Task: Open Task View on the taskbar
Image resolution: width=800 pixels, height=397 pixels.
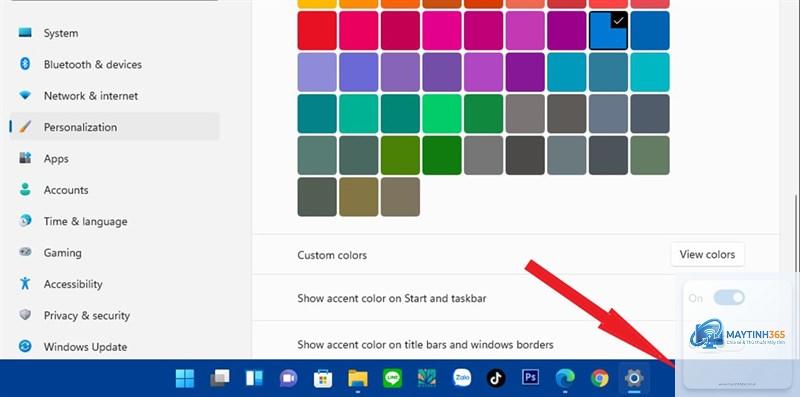Action: pos(220,378)
